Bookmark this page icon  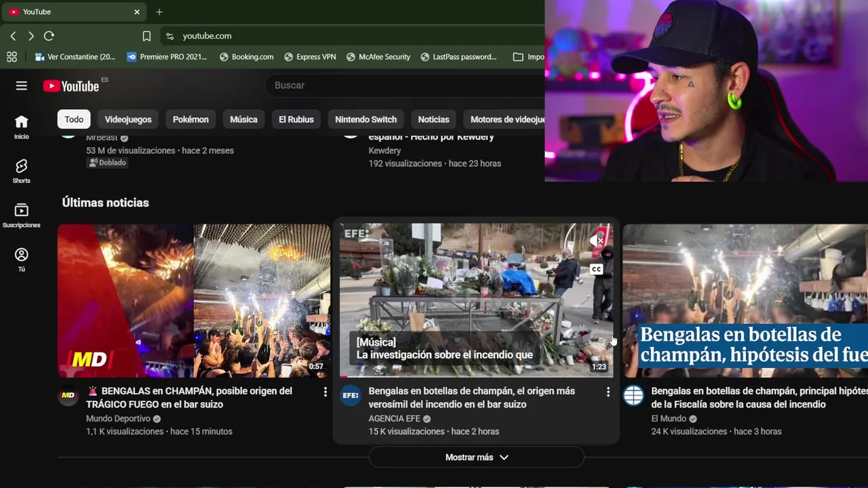[x=146, y=36]
